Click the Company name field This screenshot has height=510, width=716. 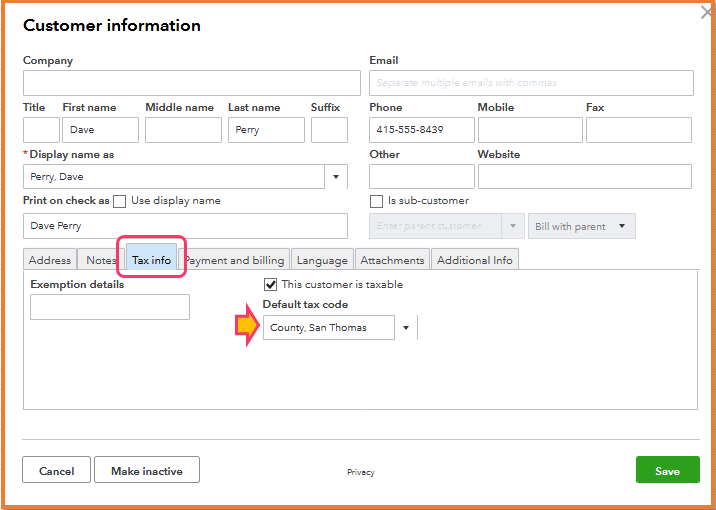tap(192, 83)
